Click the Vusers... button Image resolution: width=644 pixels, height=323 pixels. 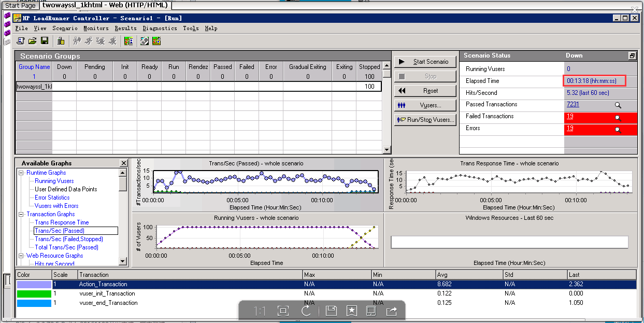425,105
